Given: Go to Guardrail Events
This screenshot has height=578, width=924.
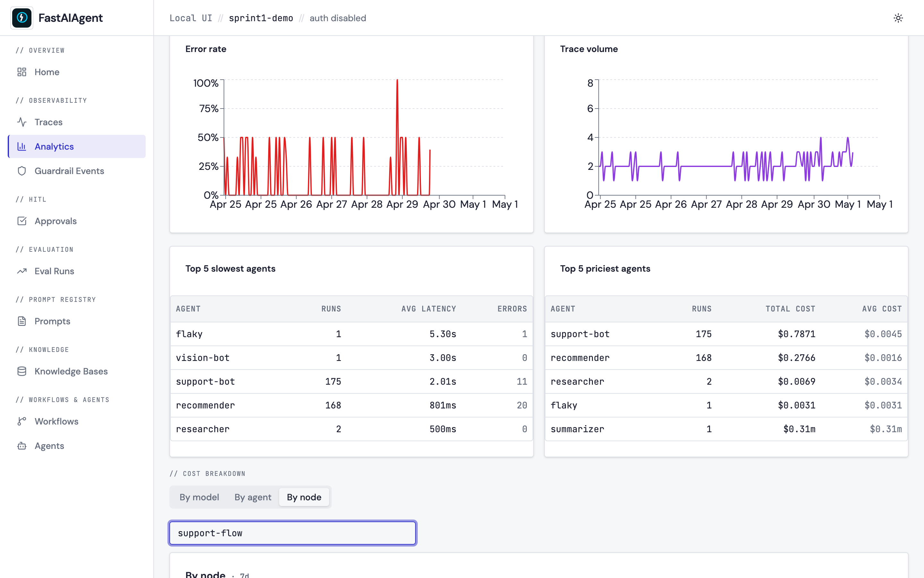Looking at the screenshot, I should tap(77, 171).
